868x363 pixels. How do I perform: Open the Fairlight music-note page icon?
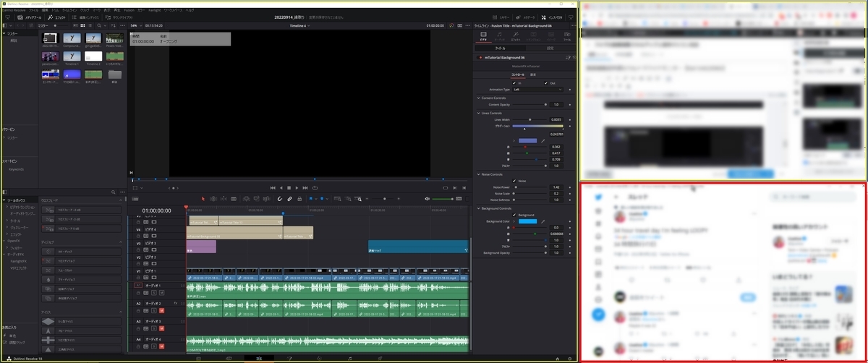click(350, 358)
